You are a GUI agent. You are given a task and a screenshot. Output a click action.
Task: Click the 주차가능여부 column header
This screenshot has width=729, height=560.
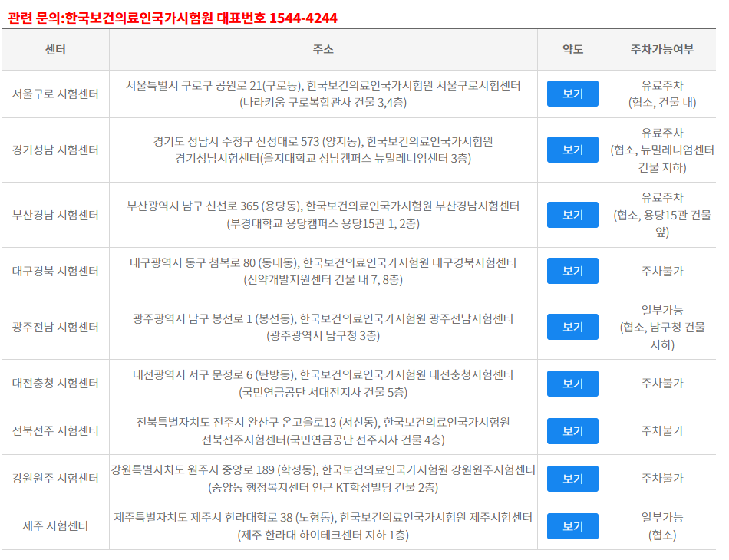(662, 49)
